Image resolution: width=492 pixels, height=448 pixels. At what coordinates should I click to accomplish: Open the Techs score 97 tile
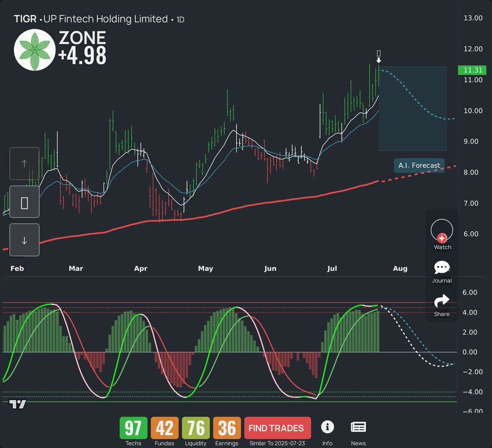[133, 428]
